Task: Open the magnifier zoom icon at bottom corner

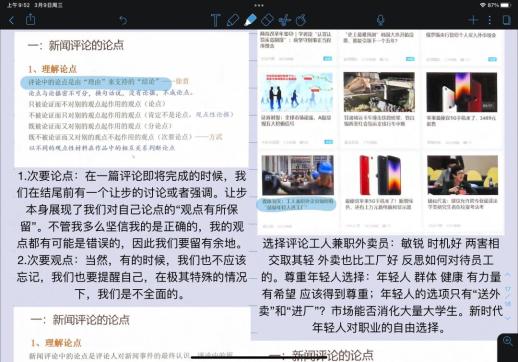Action: coord(508,341)
